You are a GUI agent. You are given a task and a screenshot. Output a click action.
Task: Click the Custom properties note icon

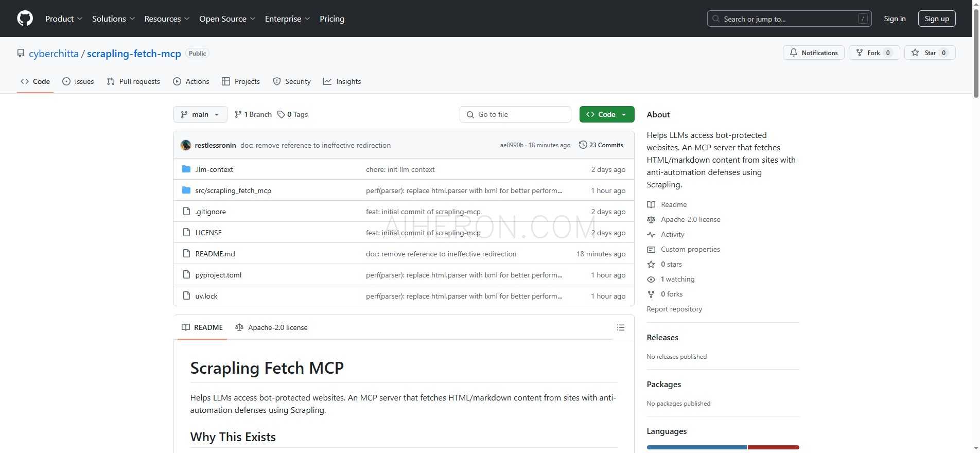coord(651,249)
